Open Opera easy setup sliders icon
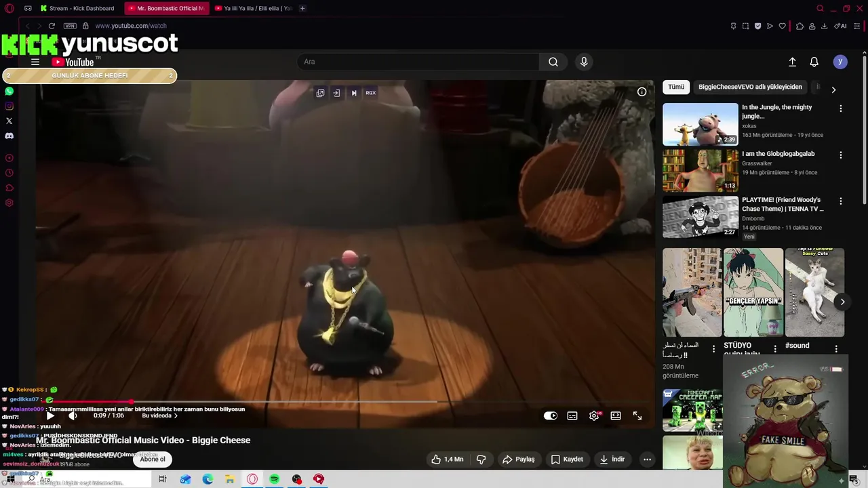 pos(857,26)
